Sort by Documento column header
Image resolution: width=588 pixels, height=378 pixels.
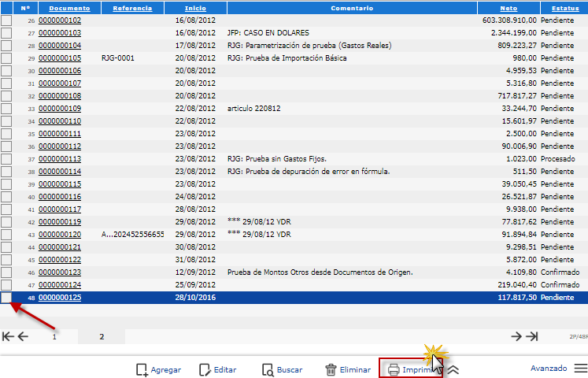(x=69, y=8)
